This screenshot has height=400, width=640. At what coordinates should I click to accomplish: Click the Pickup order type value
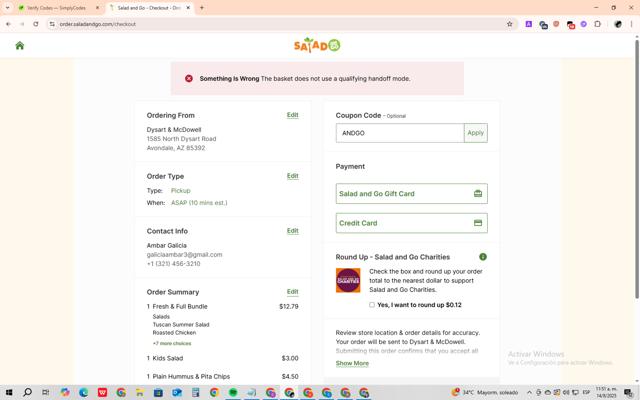(x=180, y=191)
